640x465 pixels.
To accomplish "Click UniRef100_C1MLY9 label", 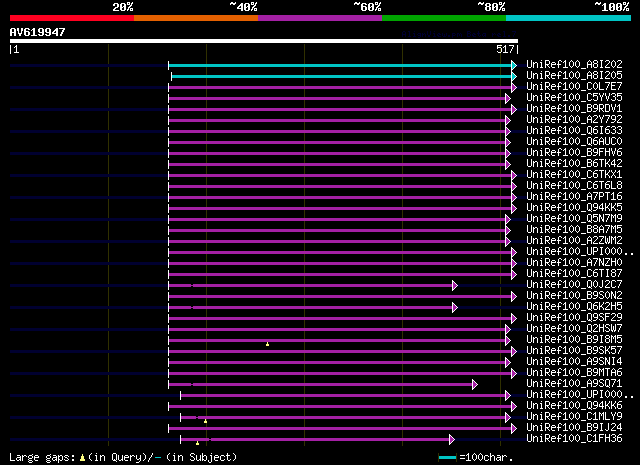I will 574,417.
